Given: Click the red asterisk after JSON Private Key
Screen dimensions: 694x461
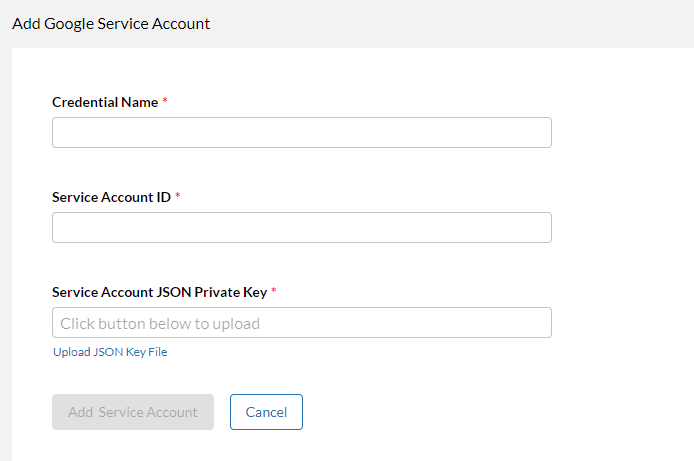Looking at the screenshot, I should 274,292.
